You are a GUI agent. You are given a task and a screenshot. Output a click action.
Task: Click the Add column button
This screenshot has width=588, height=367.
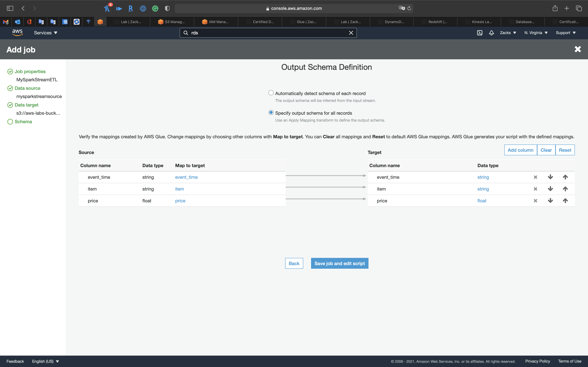point(520,150)
